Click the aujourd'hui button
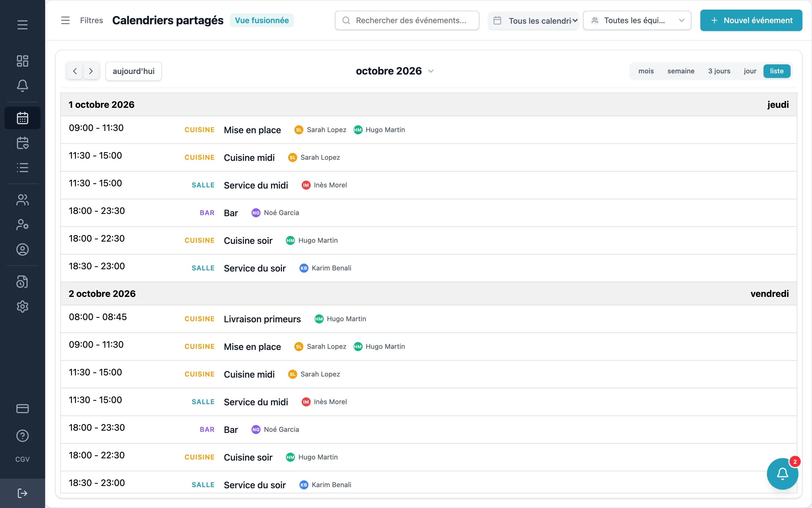The image size is (812, 508). tap(134, 71)
